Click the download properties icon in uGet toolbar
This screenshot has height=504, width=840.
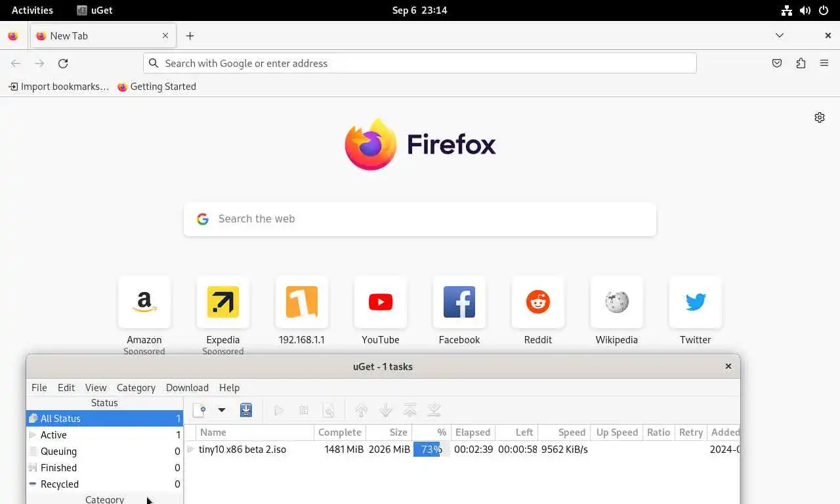point(329,410)
